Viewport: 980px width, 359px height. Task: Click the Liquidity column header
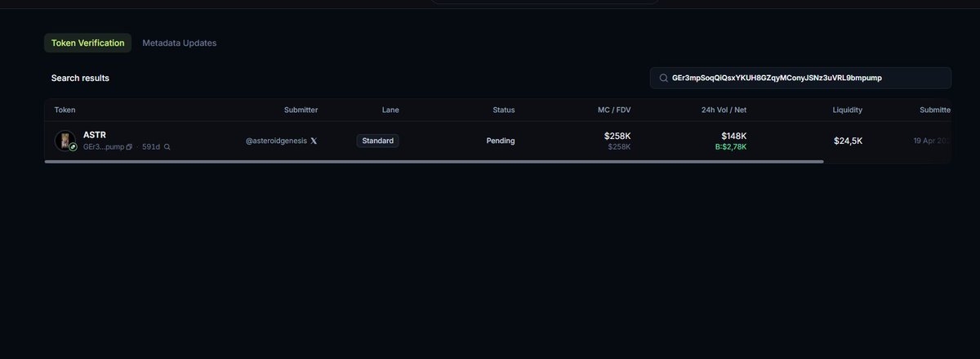(x=847, y=110)
